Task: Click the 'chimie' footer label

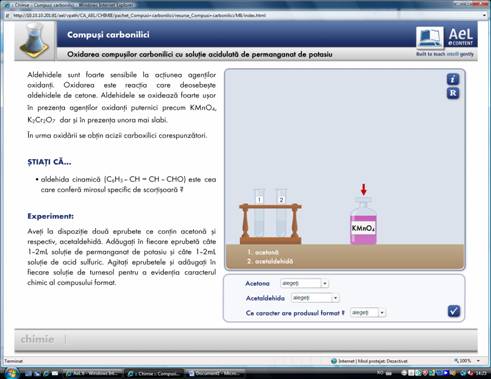Action: coord(37,339)
